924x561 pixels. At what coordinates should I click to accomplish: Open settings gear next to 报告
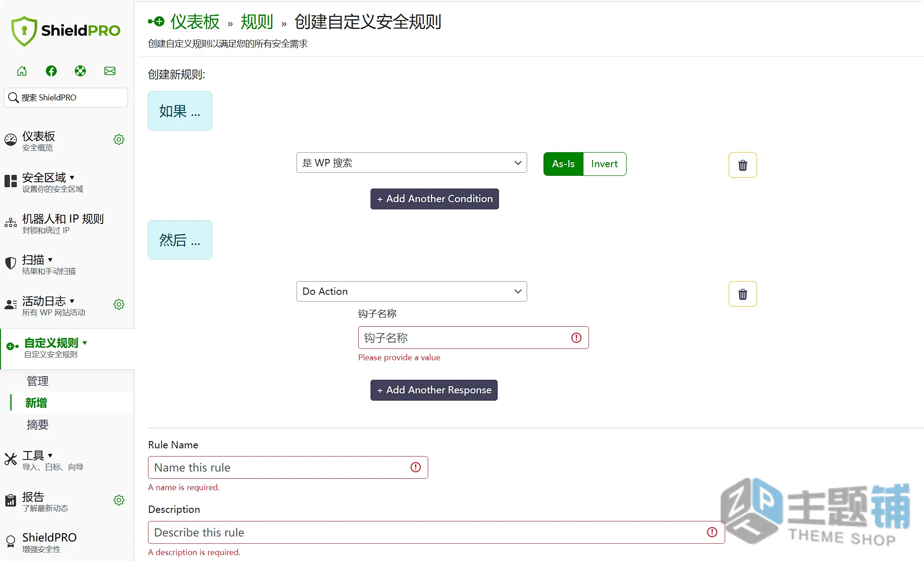(119, 500)
